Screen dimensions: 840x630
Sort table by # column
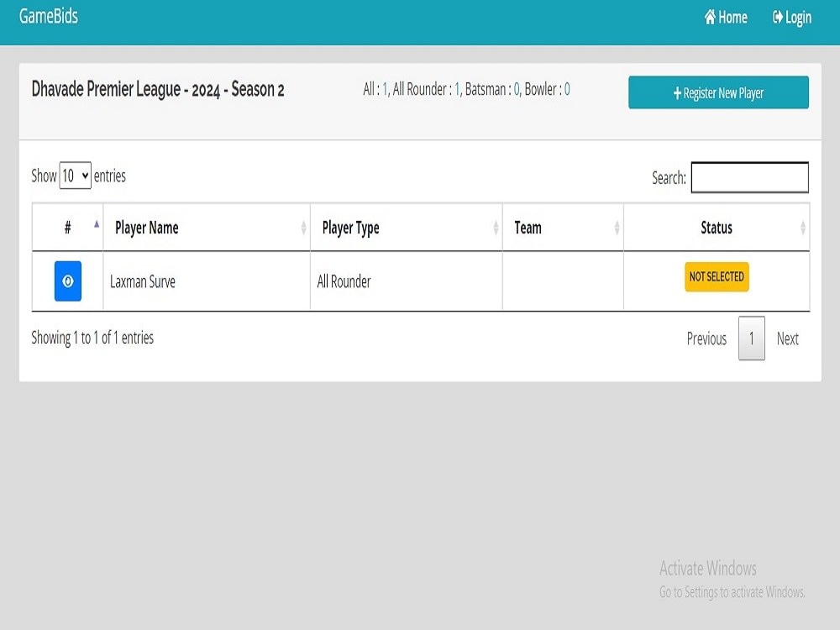[x=67, y=228]
